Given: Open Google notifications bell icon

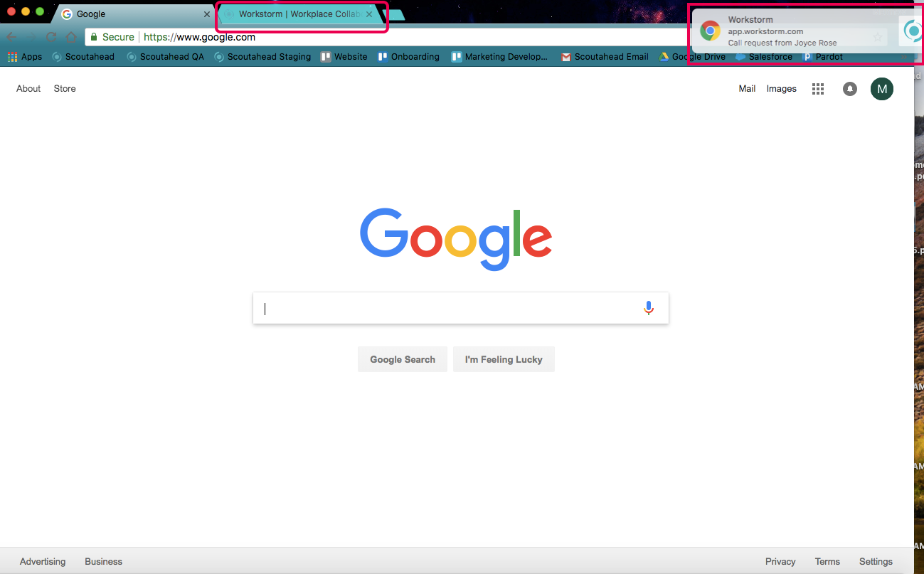Looking at the screenshot, I should 849,89.
